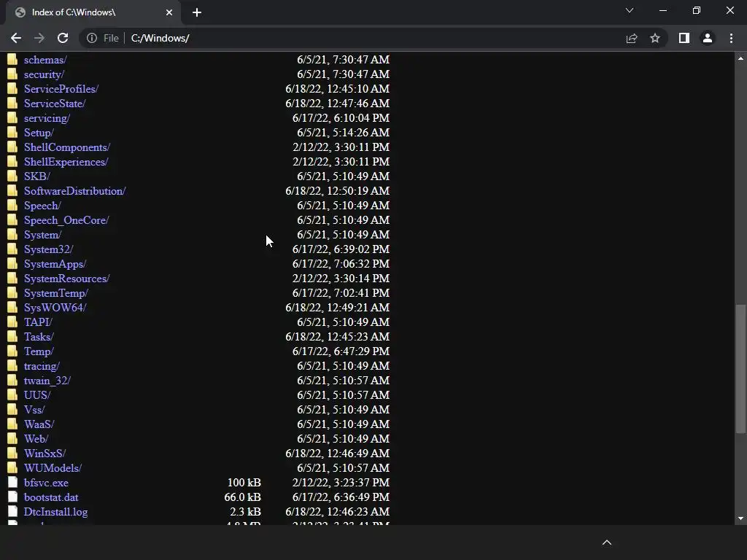The height and width of the screenshot is (560, 747).
Task: View site information for the File URL
Action: coord(92,38)
